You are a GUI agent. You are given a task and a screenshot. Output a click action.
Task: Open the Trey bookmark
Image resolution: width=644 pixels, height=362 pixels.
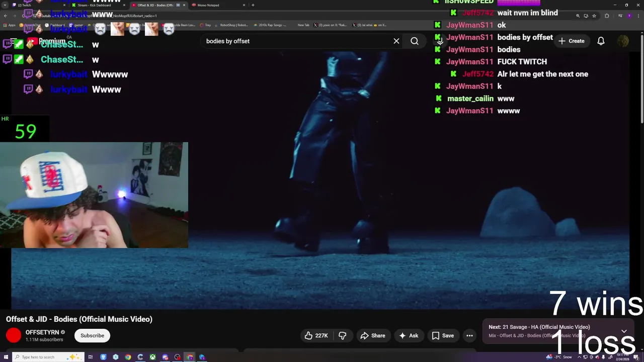[x=205, y=25]
